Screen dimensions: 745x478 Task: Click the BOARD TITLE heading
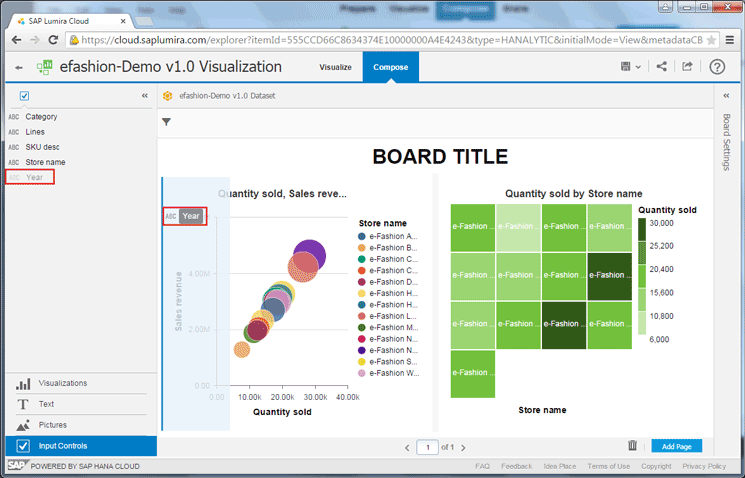point(440,157)
